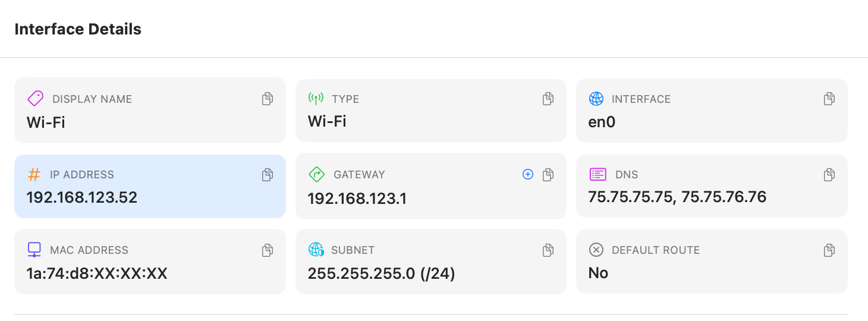Viewport: 868px width, 321px height.
Task: Click the Default Route card
Action: tap(712, 262)
